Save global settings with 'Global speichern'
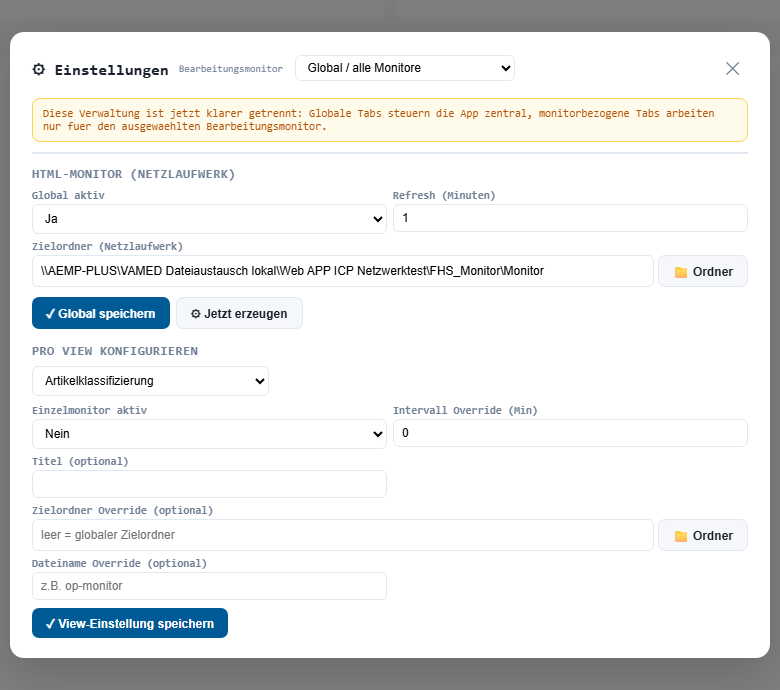This screenshot has height=690, width=780. (x=101, y=313)
